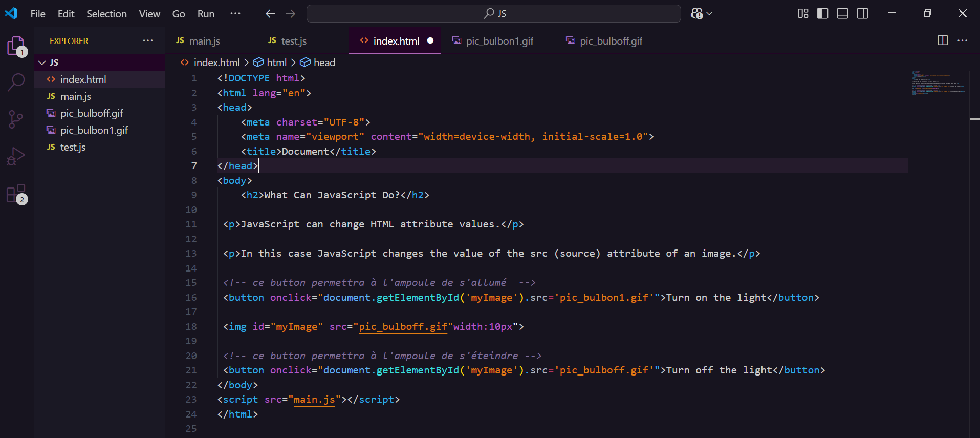Open the Selection menu
980x438 pixels.
tap(106, 14)
